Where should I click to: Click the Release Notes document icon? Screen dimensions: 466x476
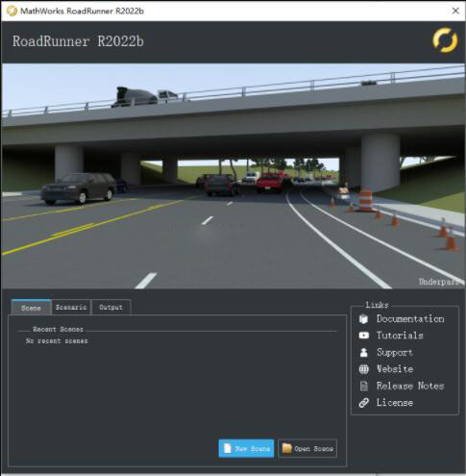pos(364,386)
